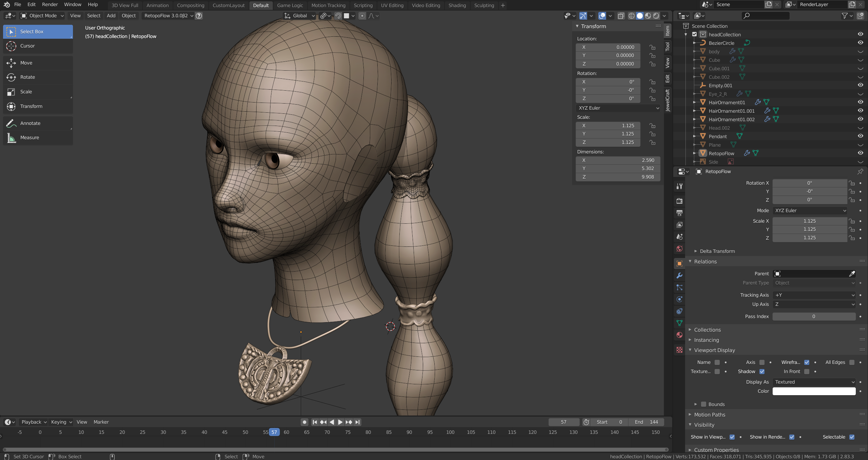Screen dimensions: 868x460
Task: Open the timeline Marker menu
Action: pyautogui.click(x=101, y=422)
